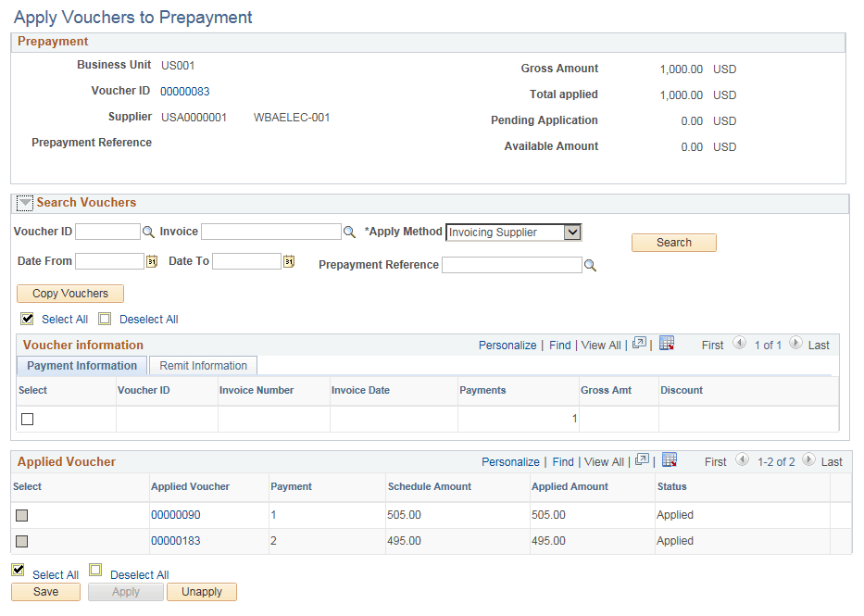864x616 pixels.
Task: Download the Voucher information grid to spreadsheet
Action: tap(667, 344)
